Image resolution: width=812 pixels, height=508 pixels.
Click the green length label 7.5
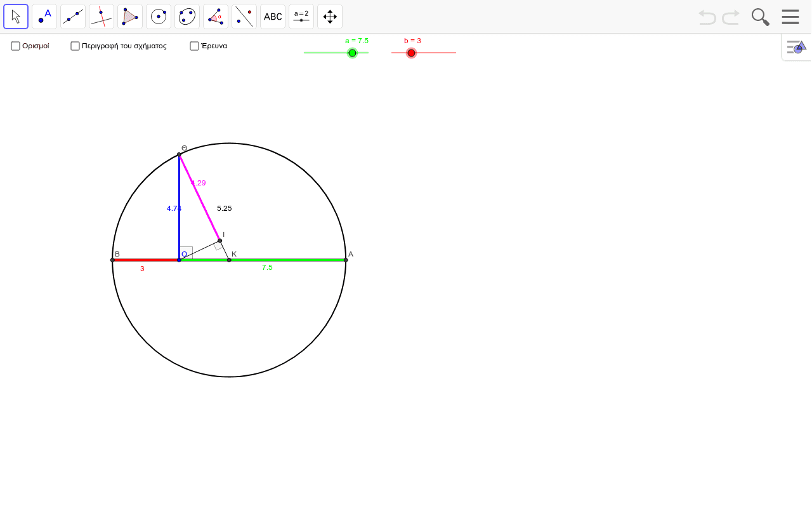point(267,267)
